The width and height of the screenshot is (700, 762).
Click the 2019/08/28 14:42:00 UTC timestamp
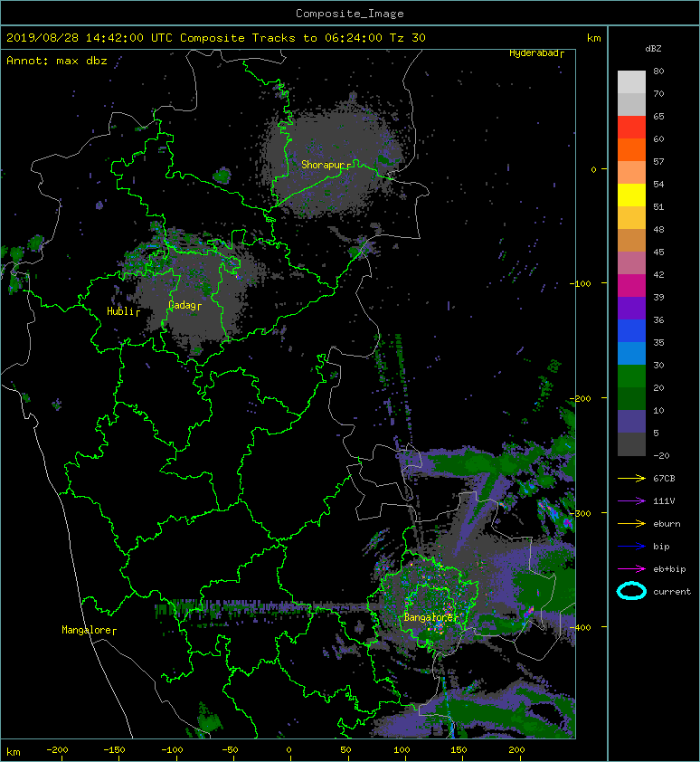[x=89, y=38]
